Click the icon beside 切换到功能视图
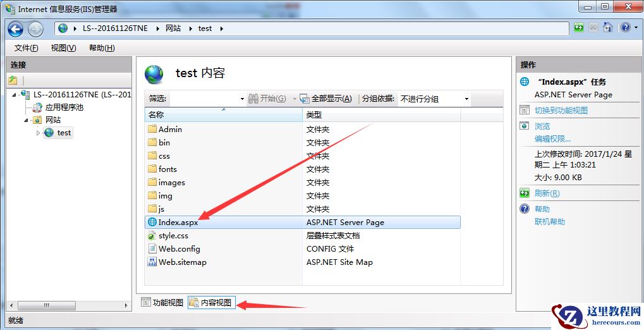644x330 pixels. pos(525,110)
